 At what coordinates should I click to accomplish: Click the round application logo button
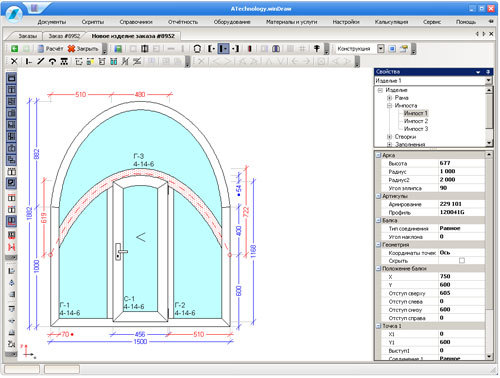tap(14, 14)
